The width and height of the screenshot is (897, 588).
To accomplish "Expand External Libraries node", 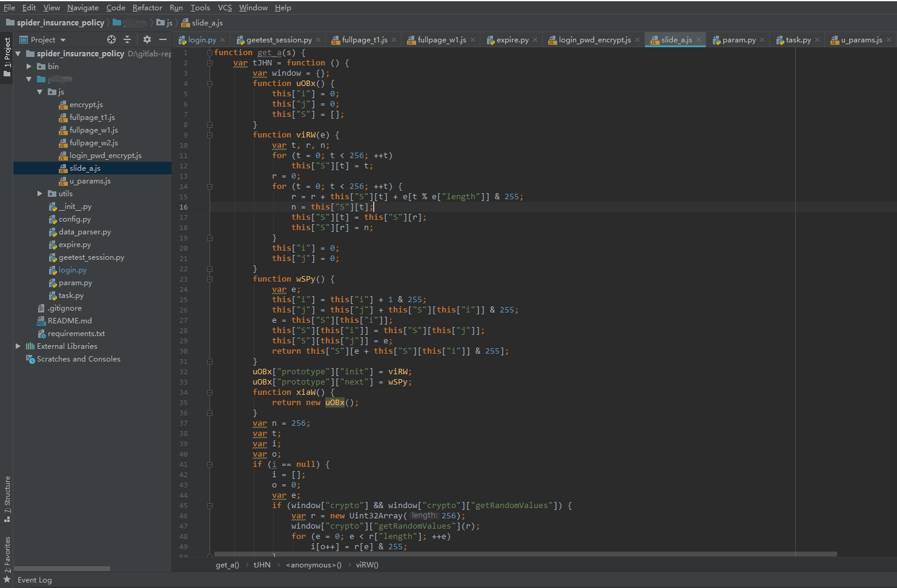I will [18, 346].
